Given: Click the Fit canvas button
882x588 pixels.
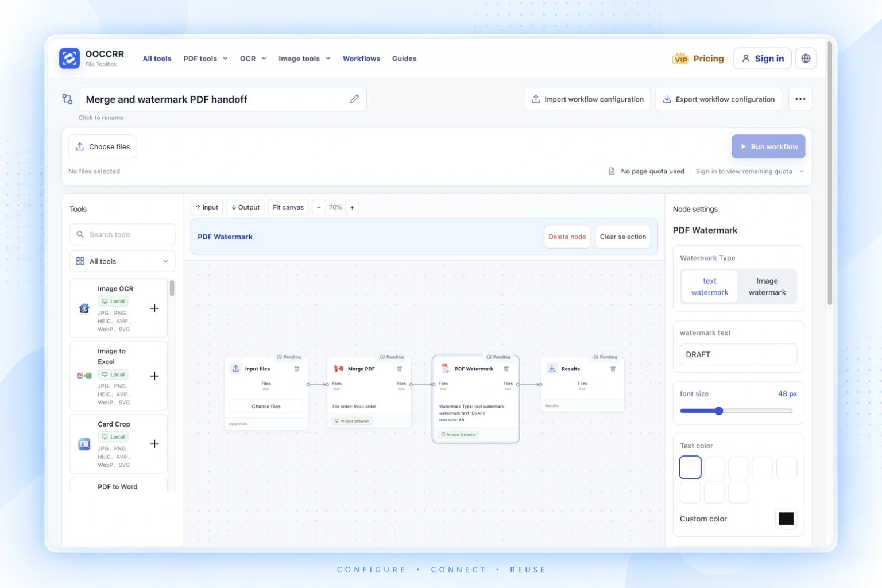Looking at the screenshot, I should click(x=288, y=207).
